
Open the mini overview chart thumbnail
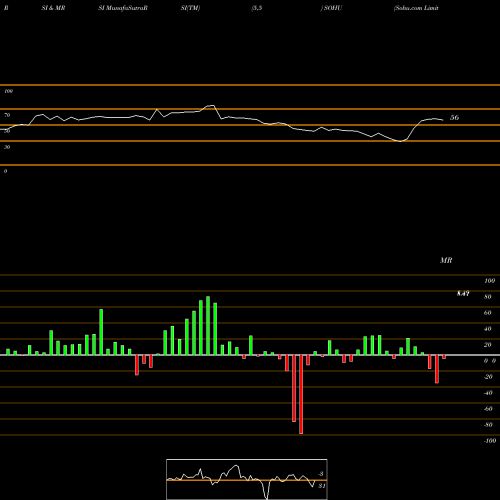247,479
